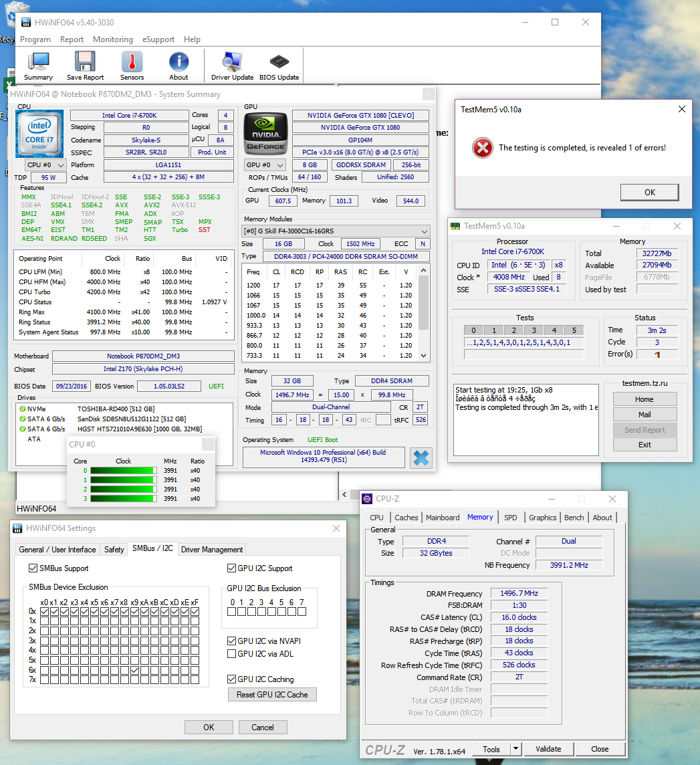Screen dimensions: 700x765
Task: Check GPU I2C Bus Exclusion box 7
Action: point(302,611)
